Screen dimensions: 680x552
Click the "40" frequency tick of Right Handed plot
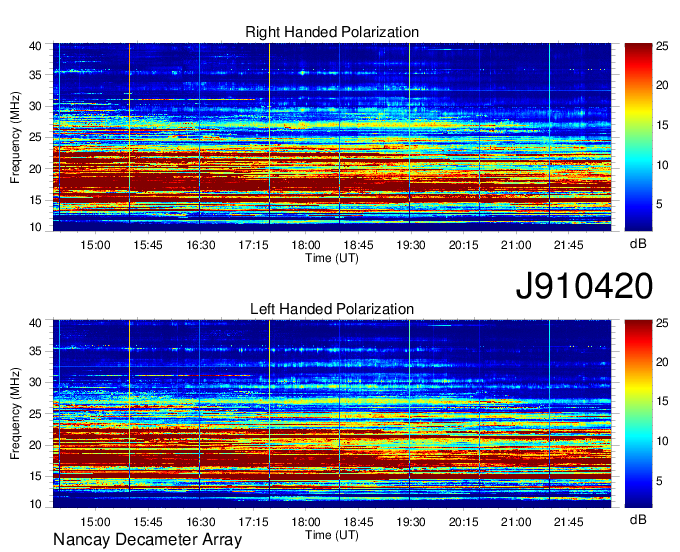[x=36, y=46]
